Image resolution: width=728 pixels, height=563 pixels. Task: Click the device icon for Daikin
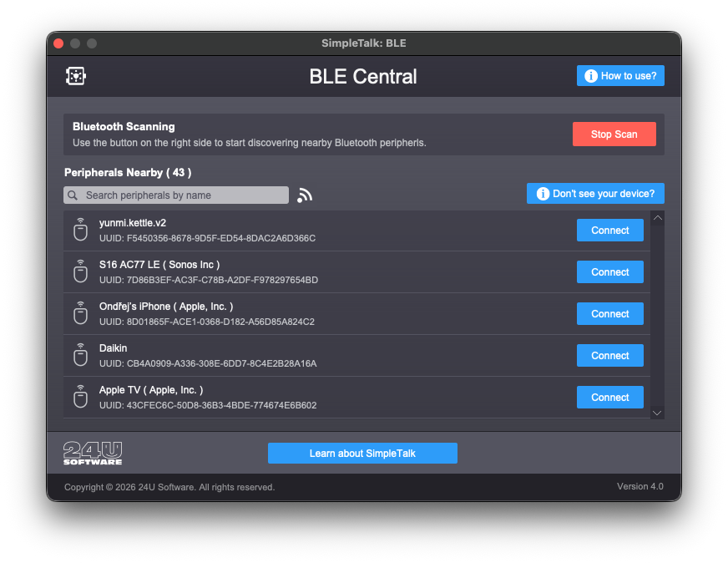coord(81,354)
